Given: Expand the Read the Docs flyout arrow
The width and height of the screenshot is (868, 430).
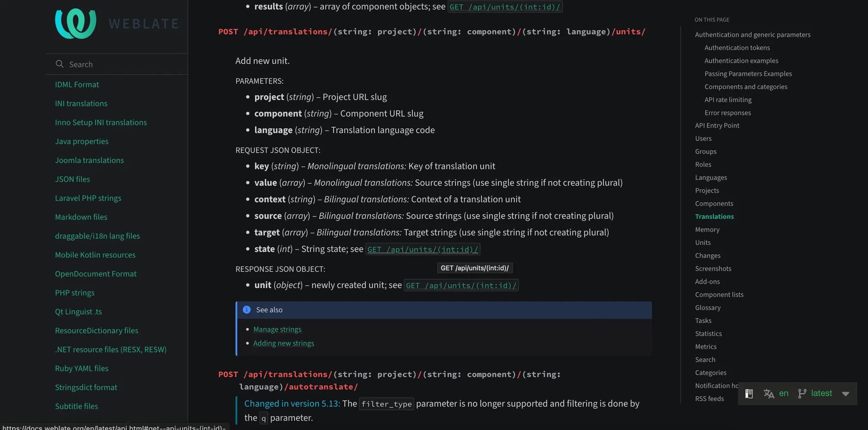Looking at the screenshot, I should coord(845,393).
